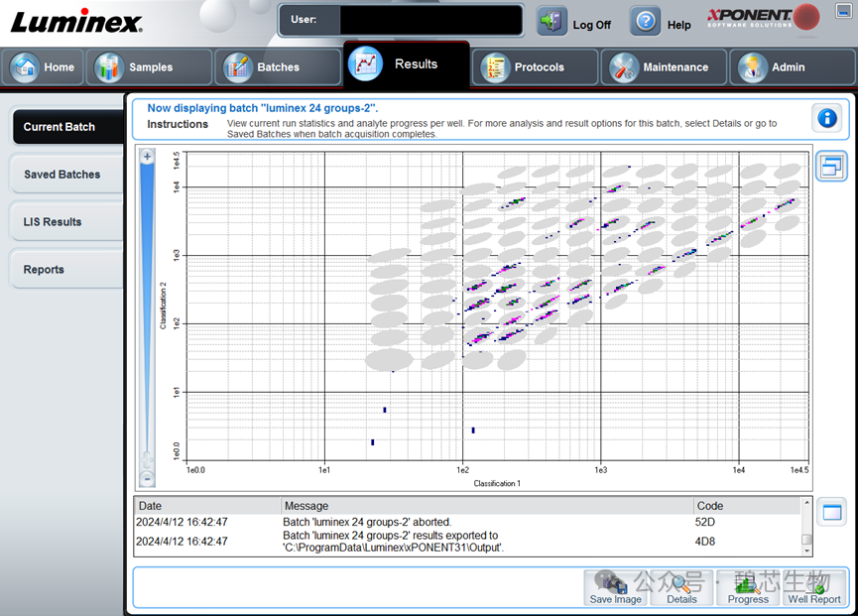Open batch Details

(681, 587)
